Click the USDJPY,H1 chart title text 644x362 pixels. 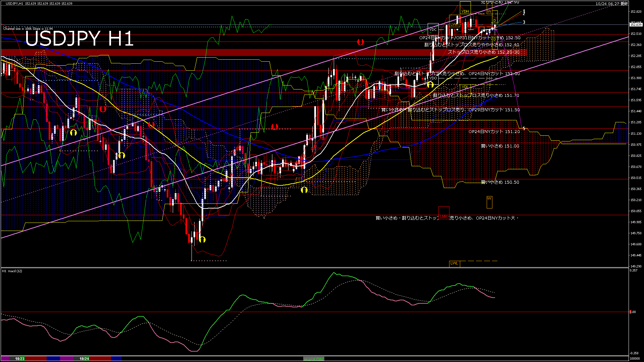click(14, 3)
